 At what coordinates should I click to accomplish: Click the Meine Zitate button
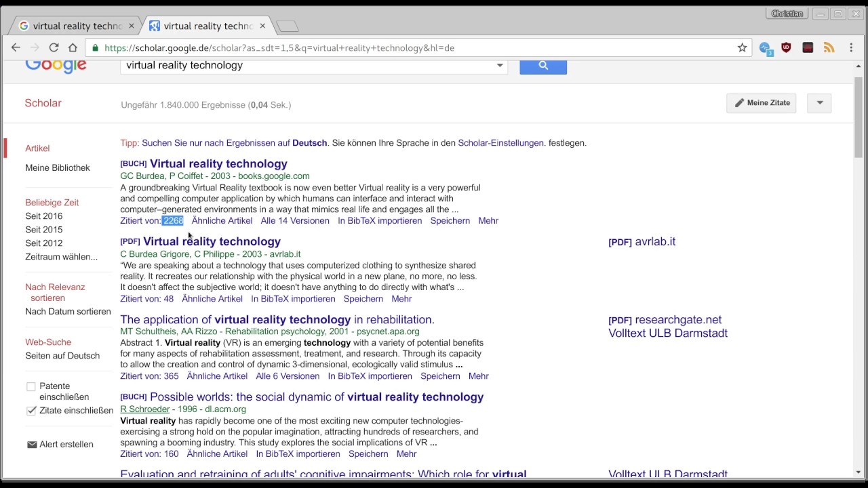pos(761,103)
